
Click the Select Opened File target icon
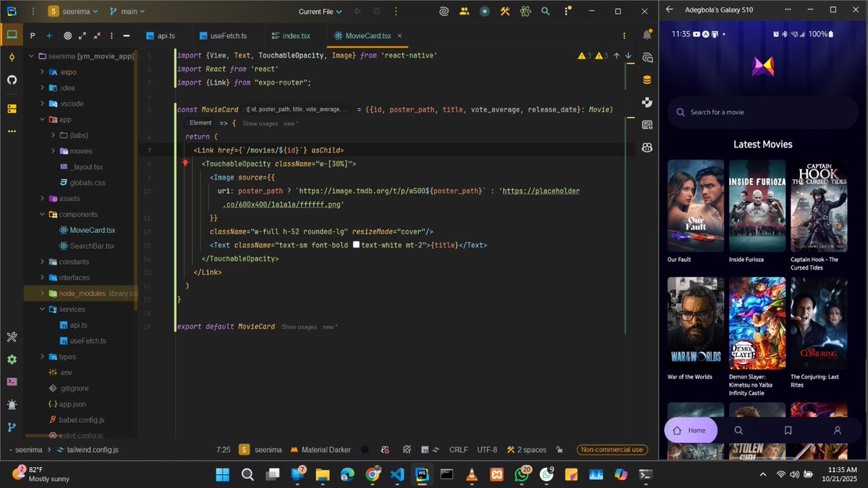(x=67, y=35)
